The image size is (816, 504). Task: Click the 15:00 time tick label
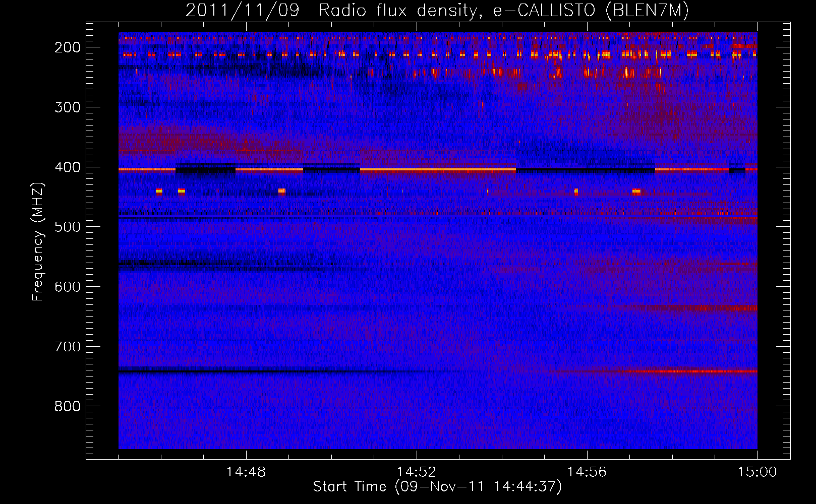pos(757,472)
